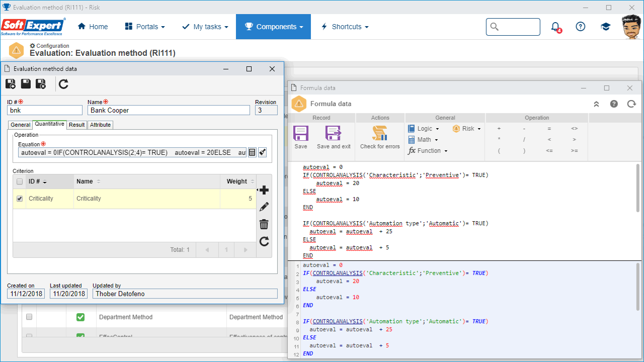Insert the equals = operator
This screenshot has width=644, height=362.
point(549,129)
